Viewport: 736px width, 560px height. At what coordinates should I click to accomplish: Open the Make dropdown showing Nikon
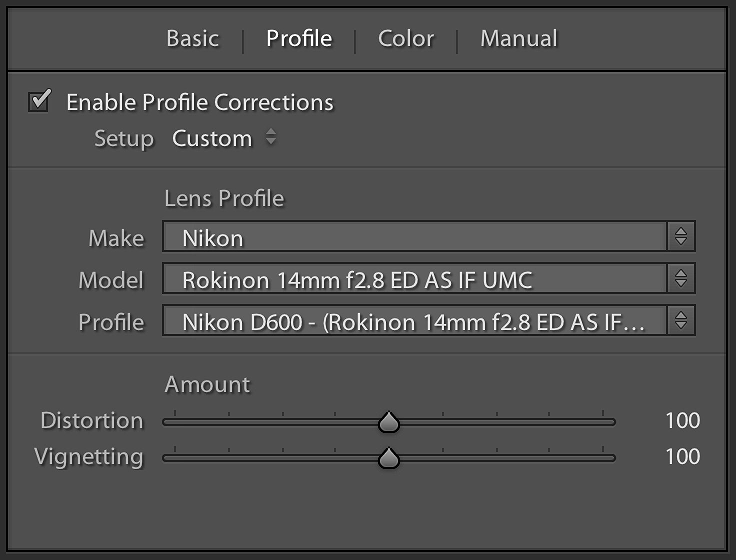tap(414, 237)
